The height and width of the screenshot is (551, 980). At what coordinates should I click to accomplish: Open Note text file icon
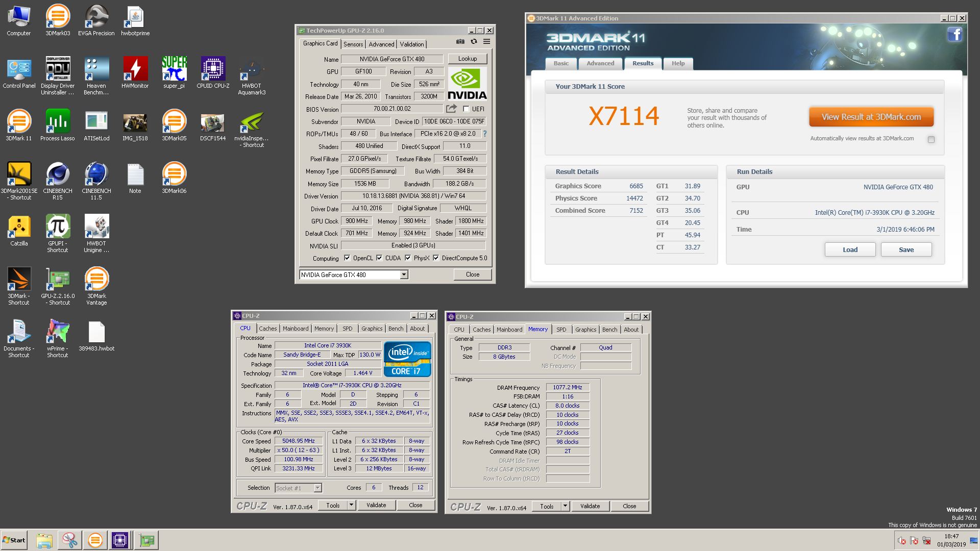pos(135,178)
